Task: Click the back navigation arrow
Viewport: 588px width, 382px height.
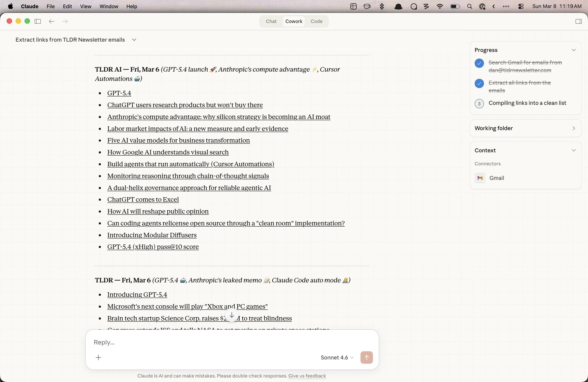Action: 52,22
